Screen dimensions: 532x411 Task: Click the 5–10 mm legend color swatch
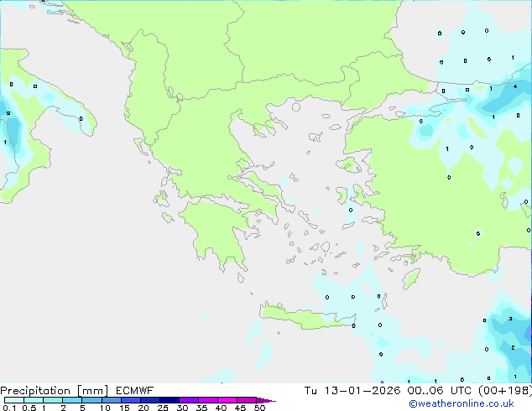pyautogui.click(x=91, y=400)
